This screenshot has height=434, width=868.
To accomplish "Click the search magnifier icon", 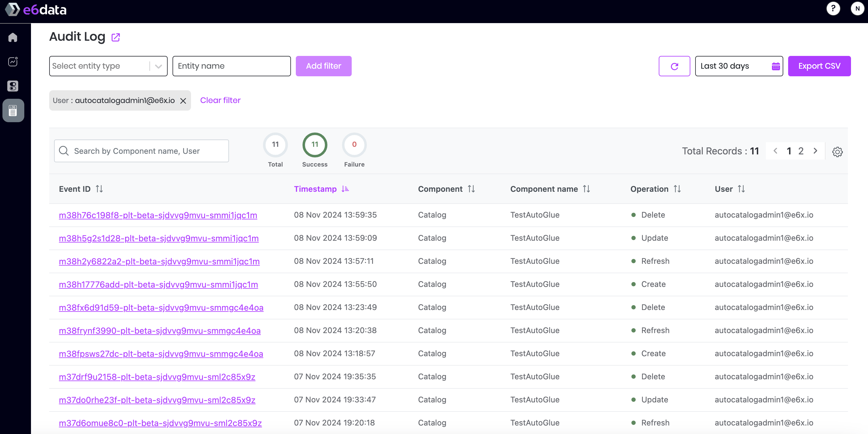I will point(64,151).
